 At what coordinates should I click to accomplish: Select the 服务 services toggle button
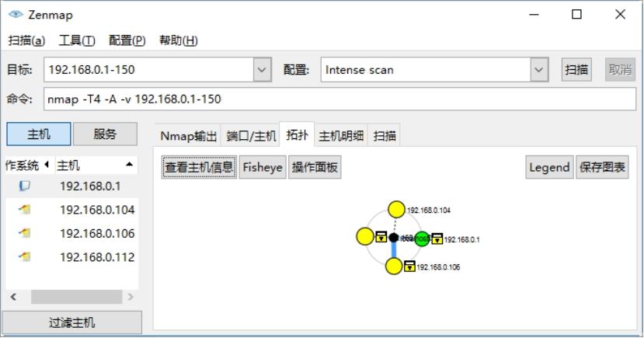point(105,134)
